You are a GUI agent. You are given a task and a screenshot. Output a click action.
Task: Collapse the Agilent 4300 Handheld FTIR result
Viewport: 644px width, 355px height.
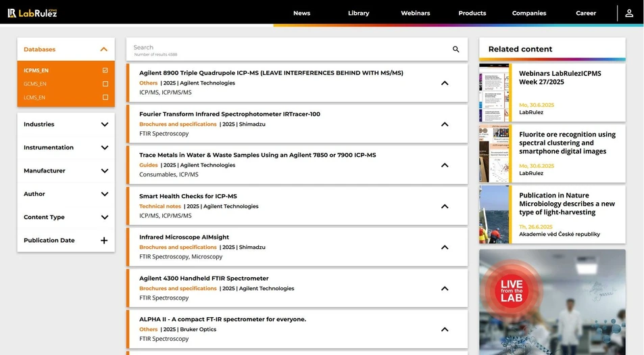tap(445, 289)
